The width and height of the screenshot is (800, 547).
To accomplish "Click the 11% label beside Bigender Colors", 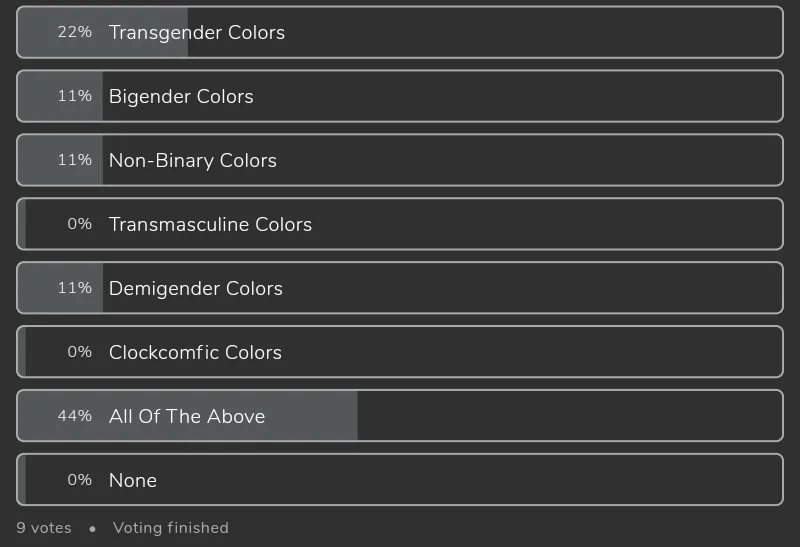I will (x=74, y=96).
